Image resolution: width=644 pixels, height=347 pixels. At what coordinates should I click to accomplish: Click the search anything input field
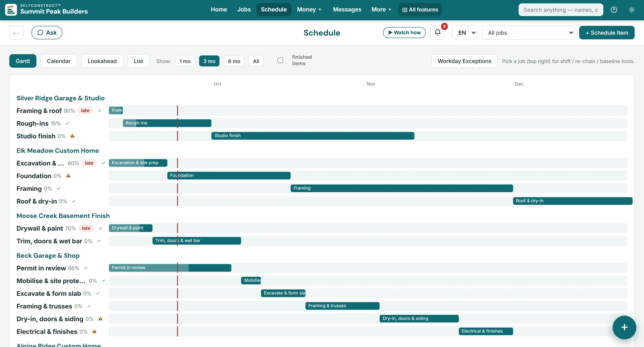pos(561,10)
